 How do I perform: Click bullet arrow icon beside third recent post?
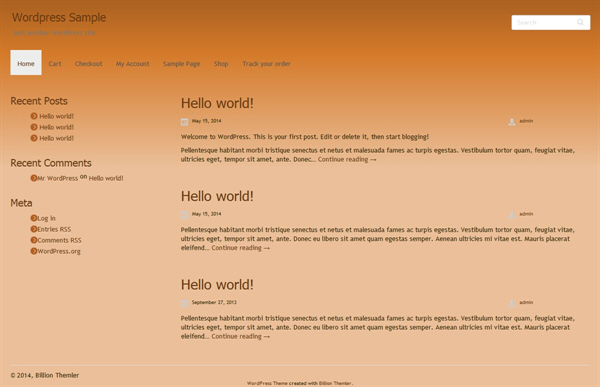[34, 138]
